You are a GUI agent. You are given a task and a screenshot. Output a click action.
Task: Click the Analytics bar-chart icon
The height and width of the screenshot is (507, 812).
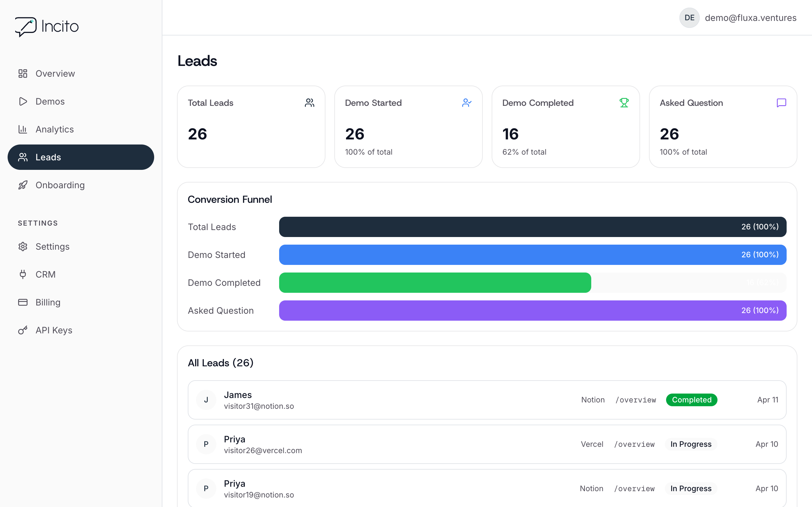pos(23,129)
